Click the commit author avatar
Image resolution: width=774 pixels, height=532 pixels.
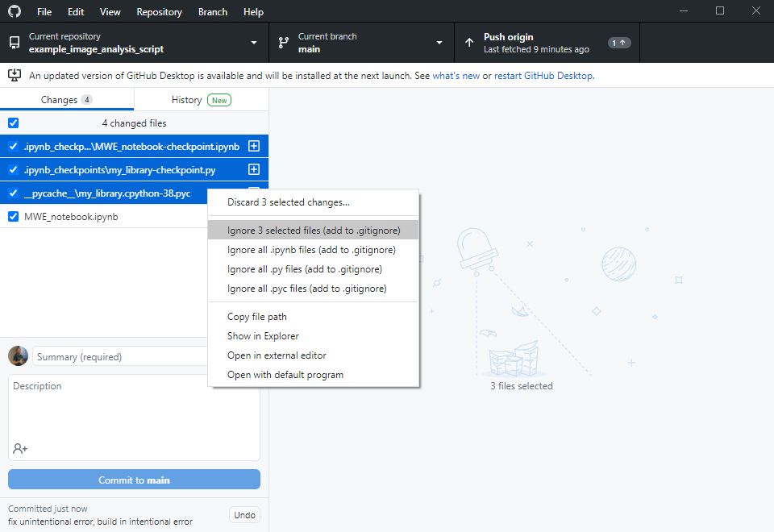tap(18, 356)
